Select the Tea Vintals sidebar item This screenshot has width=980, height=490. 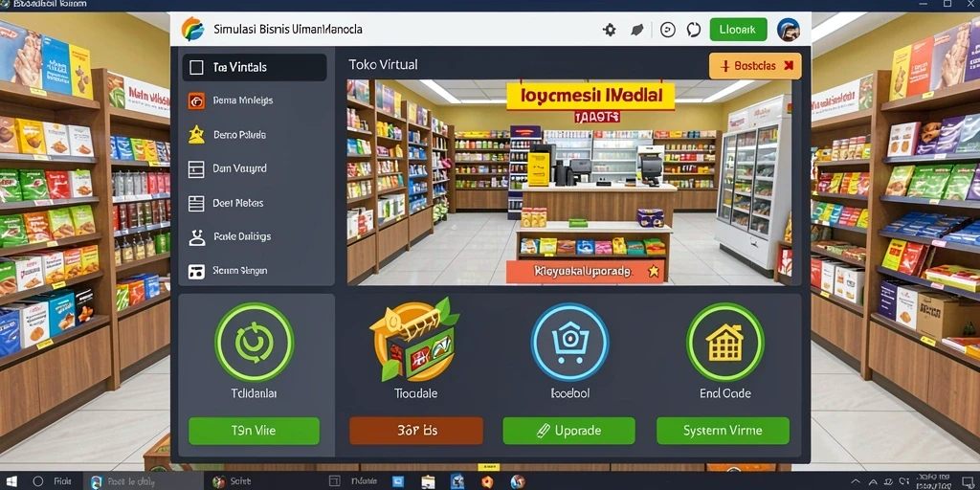coord(255,68)
